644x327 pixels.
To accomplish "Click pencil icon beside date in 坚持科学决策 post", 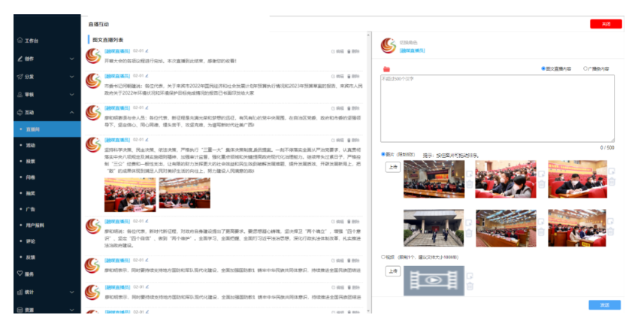I will [x=147, y=140].
